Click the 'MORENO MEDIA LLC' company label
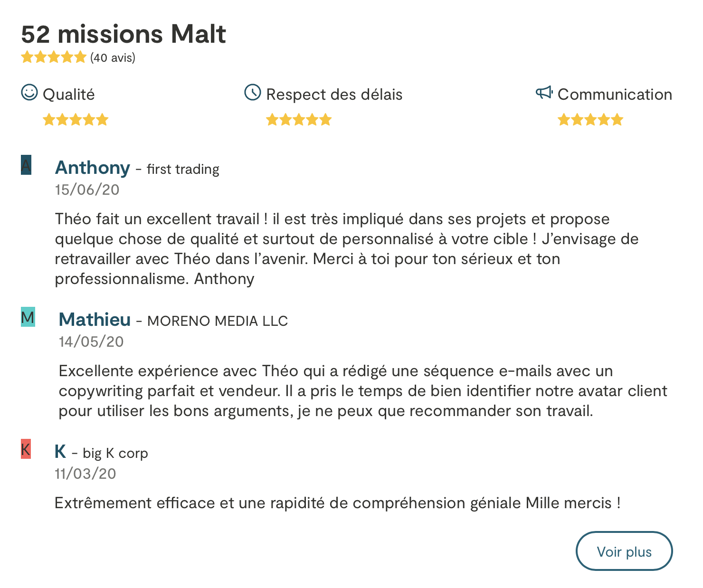This screenshot has width=703, height=588. (218, 321)
